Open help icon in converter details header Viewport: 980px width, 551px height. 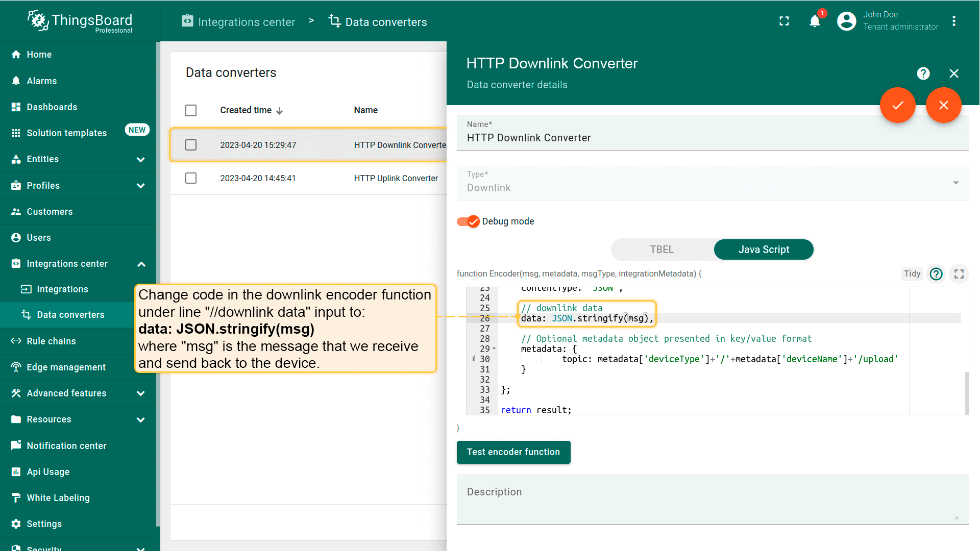coord(923,73)
